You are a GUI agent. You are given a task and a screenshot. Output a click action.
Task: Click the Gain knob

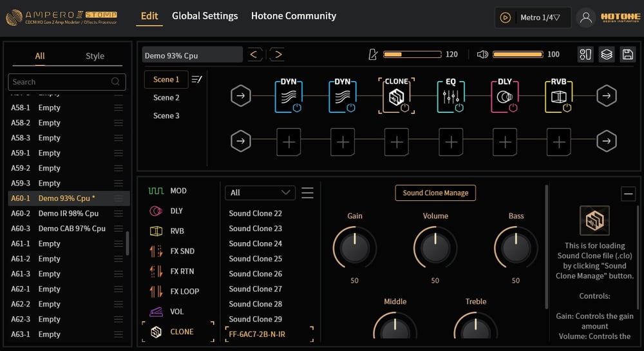point(354,247)
